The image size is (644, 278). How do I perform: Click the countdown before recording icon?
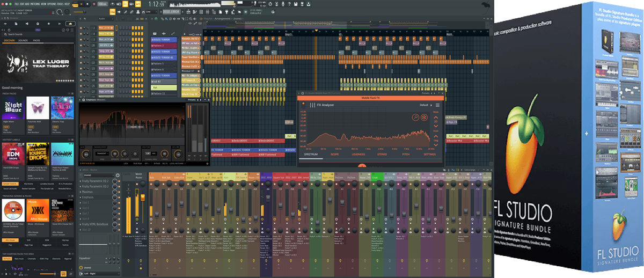125,4
